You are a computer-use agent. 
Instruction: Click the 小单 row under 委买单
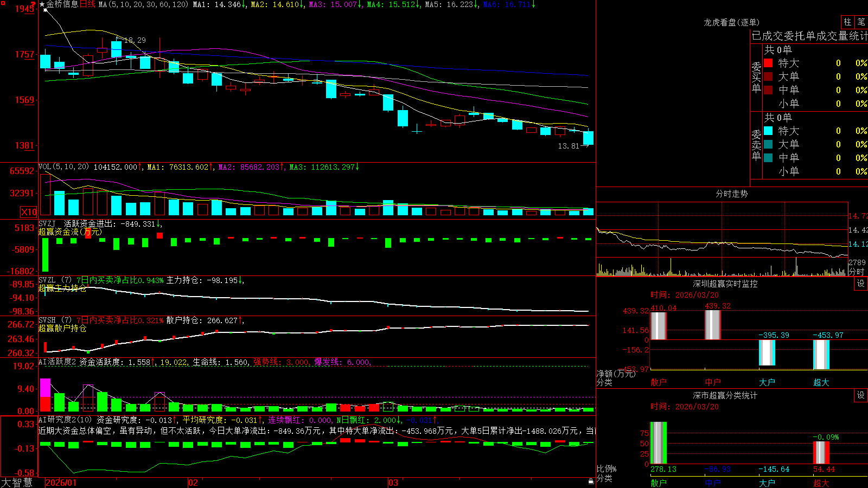coord(815,104)
